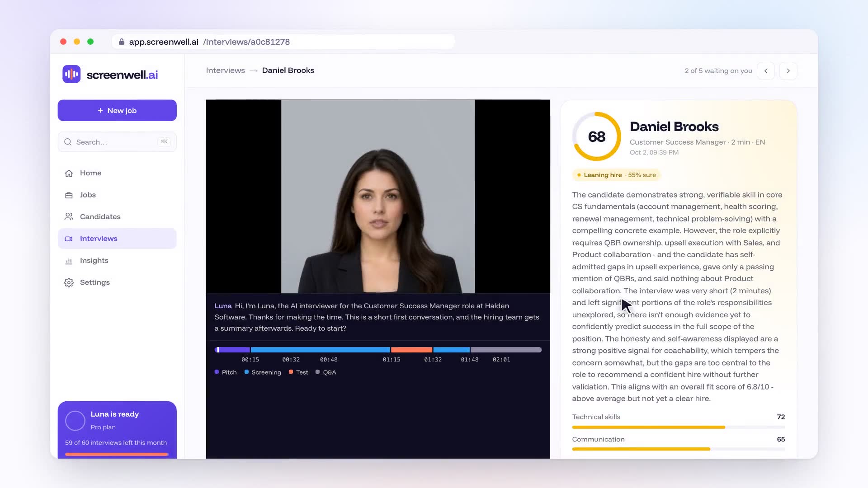Jump to orange Test timeline segment

coord(411,350)
